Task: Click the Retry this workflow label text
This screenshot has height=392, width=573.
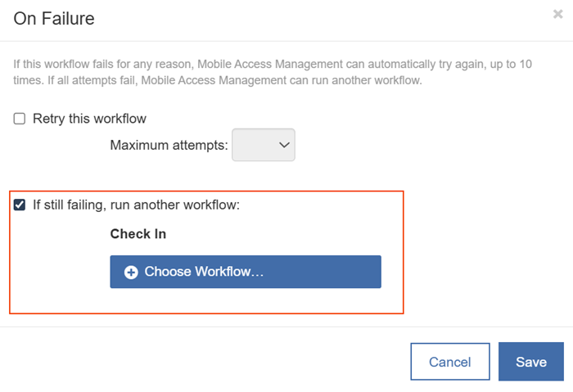Action: point(89,119)
